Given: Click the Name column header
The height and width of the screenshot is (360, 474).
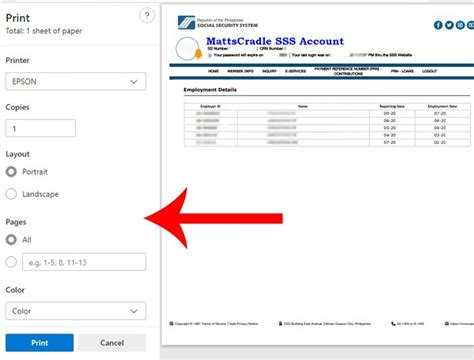Looking at the screenshot, I should pos(303,106).
